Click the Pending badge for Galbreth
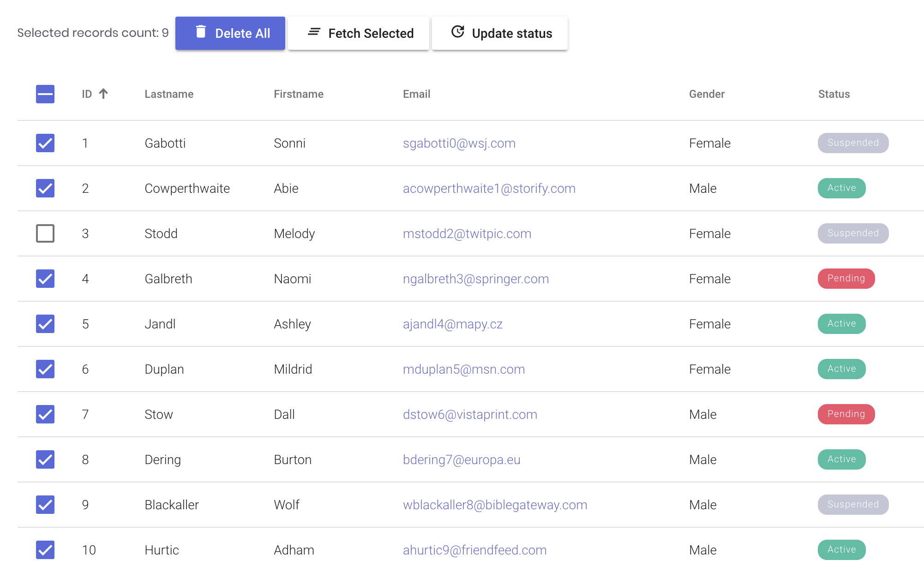The width and height of the screenshot is (924, 572). pyautogui.click(x=846, y=279)
